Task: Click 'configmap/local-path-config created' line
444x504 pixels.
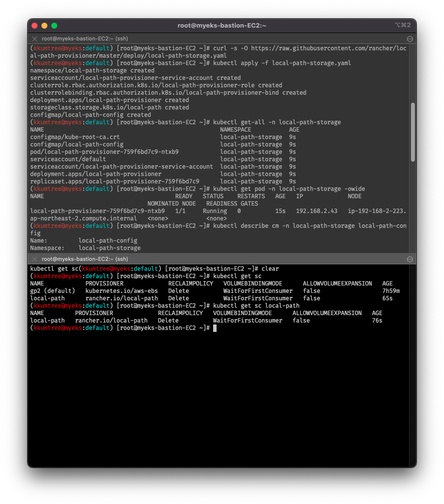Action: coord(91,115)
